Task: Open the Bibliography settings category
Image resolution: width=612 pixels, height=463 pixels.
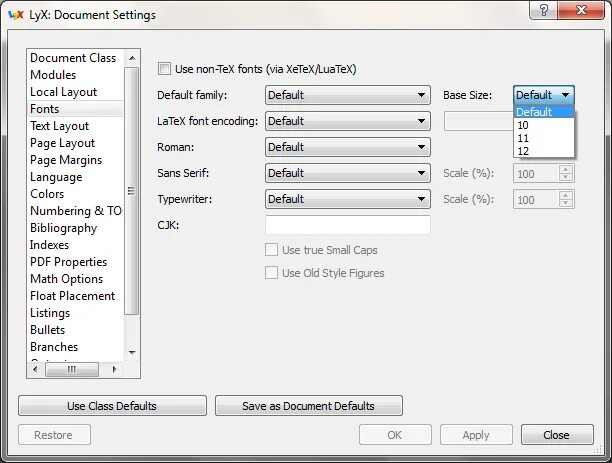Action: point(64,228)
